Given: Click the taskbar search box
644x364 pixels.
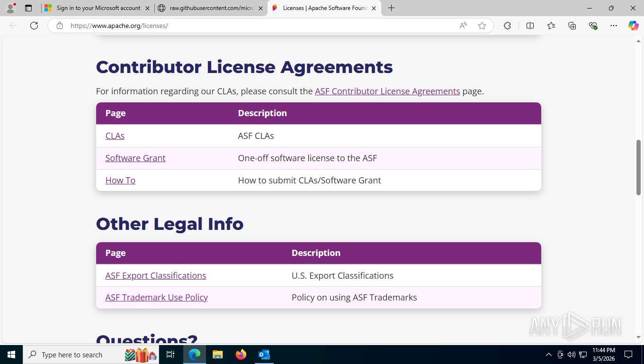Looking at the screenshot, I should 91,355.
